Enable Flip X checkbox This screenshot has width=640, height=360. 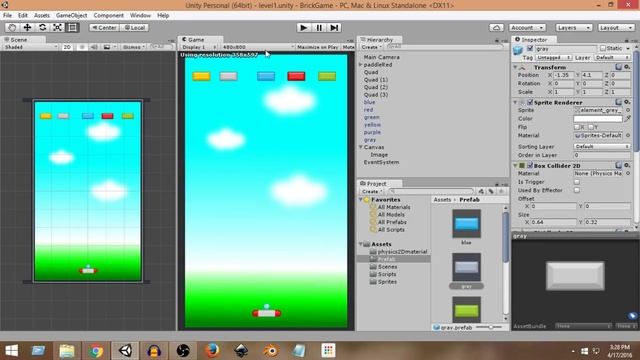(577, 127)
